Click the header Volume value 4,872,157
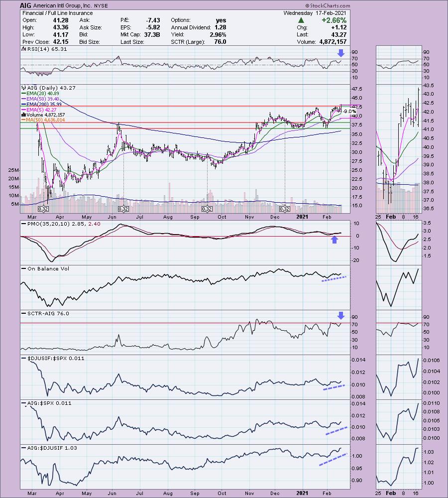Screen dimensions: 448x498 click(332, 42)
